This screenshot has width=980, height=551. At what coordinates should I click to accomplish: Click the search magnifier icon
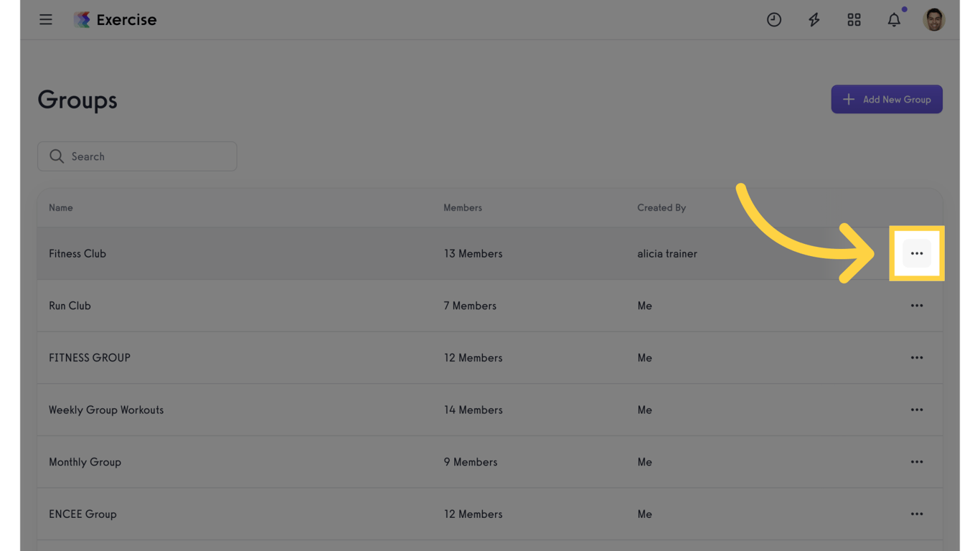click(57, 156)
